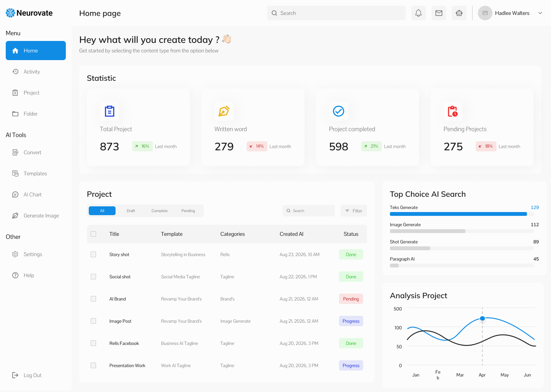The image size is (551, 392).
Task: Click the Pending Projects clock icon
Action: tap(453, 111)
